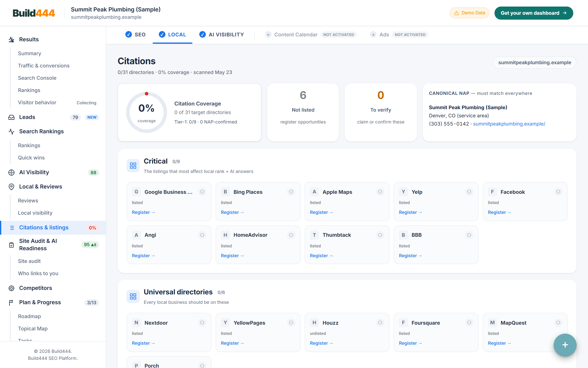The width and height of the screenshot is (588, 368).
Task: Toggle the status circle on Google Business card
Action: (202, 192)
